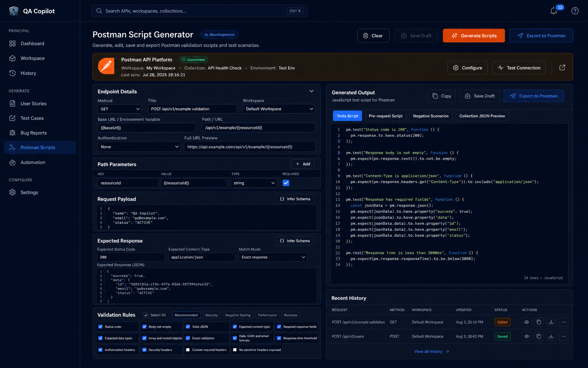Infer Schema for Request Payload
The height and width of the screenshot is (368, 588).
pos(295,199)
